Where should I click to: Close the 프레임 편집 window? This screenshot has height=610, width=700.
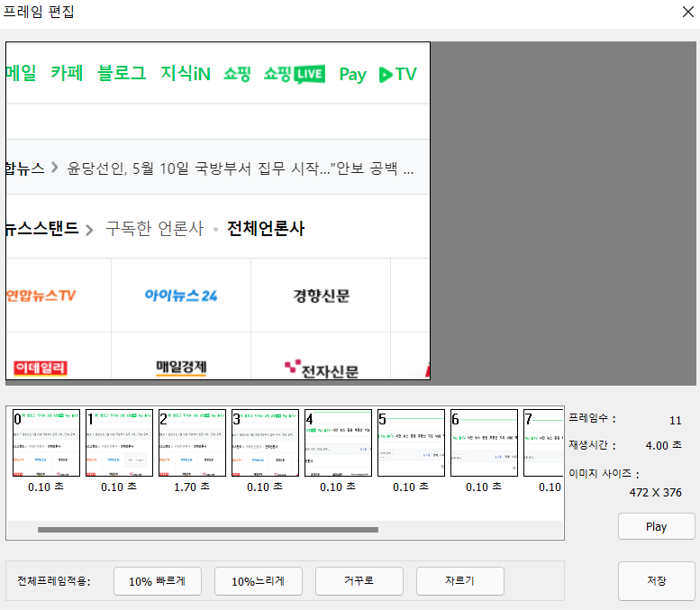(x=688, y=12)
